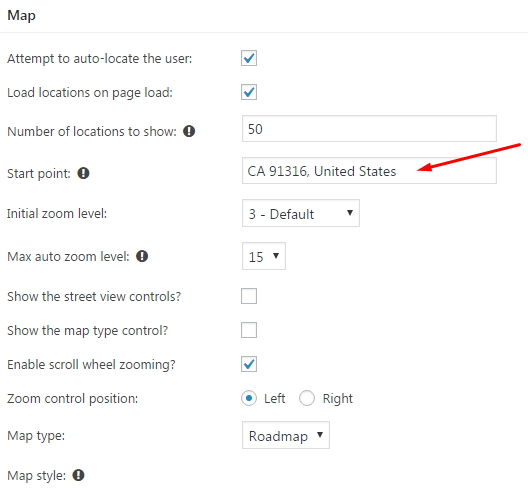Select Left zoom control position
Image resolution: width=528 pixels, height=496 pixels.
pyautogui.click(x=249, y=398)
